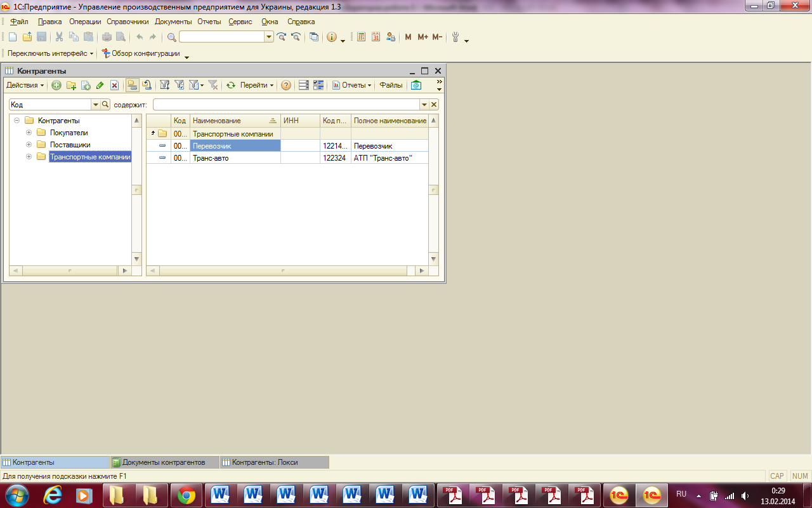Click the Copy item icon in Контрагенты
This screenshot has width=812, height=508.
(x=86, y=85)
